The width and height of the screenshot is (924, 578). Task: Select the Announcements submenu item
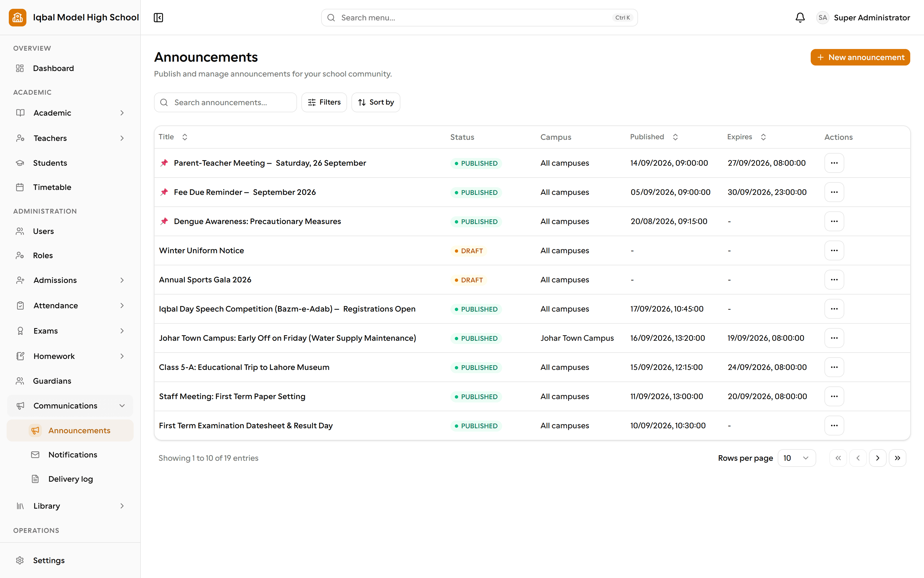click(70, 430)
